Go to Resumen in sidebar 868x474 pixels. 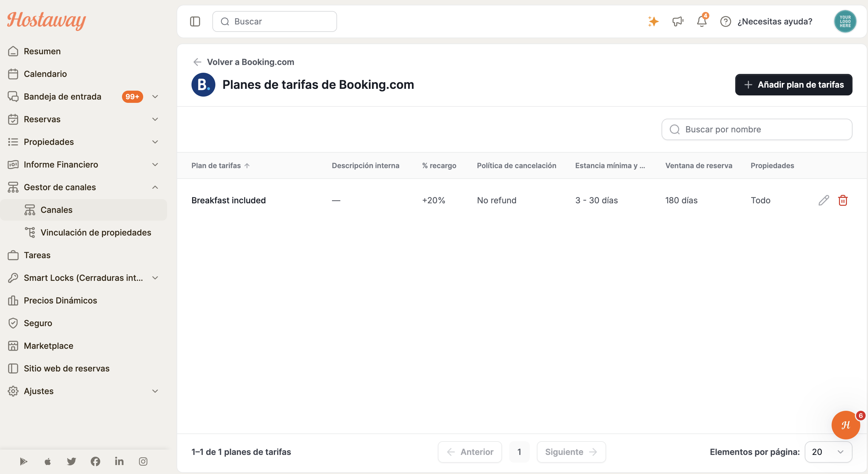(x=84, y=51)
